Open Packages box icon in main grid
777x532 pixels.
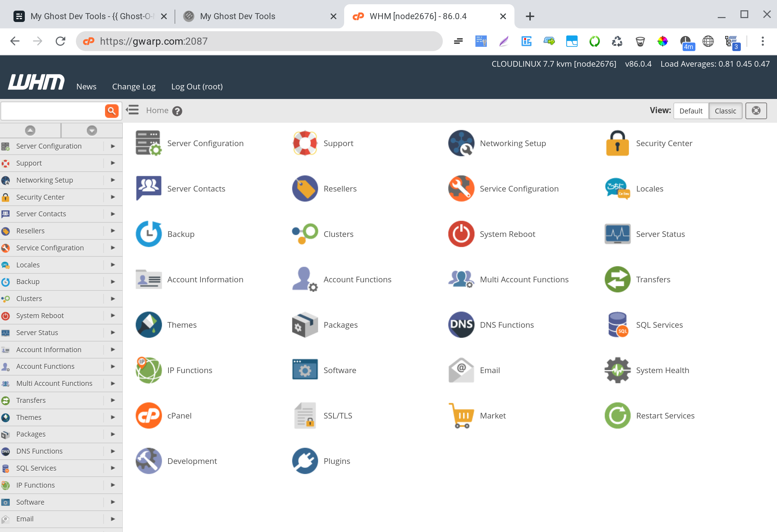[x=305, y=325]
